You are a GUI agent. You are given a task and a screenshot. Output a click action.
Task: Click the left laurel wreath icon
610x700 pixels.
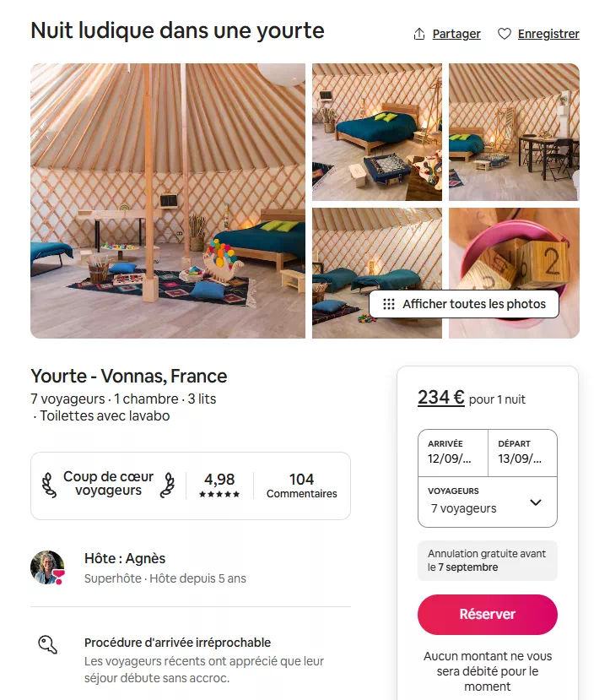(x=49, y=485)
